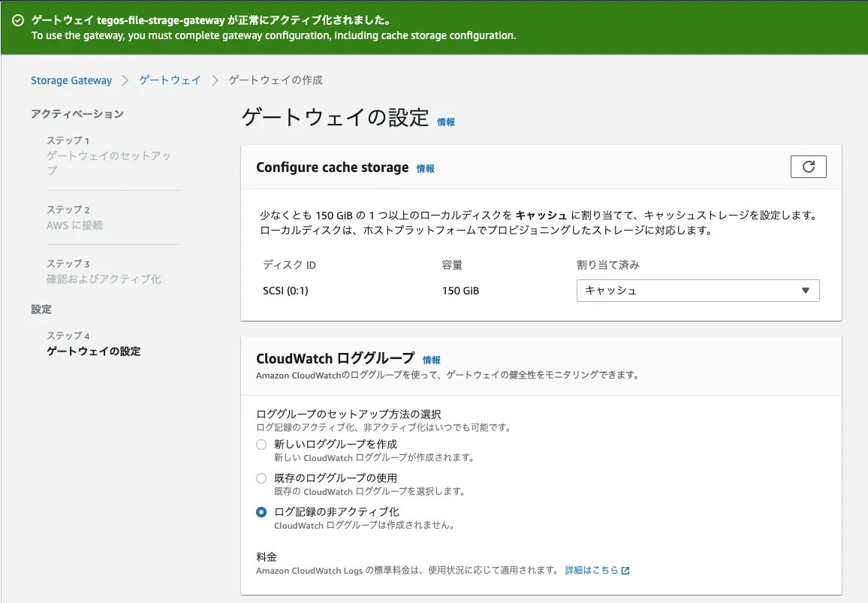The height and width of the screenshot is (603, 868).
Task: Select 新しいロググループを作成 radio button
Action: [261, 445]
